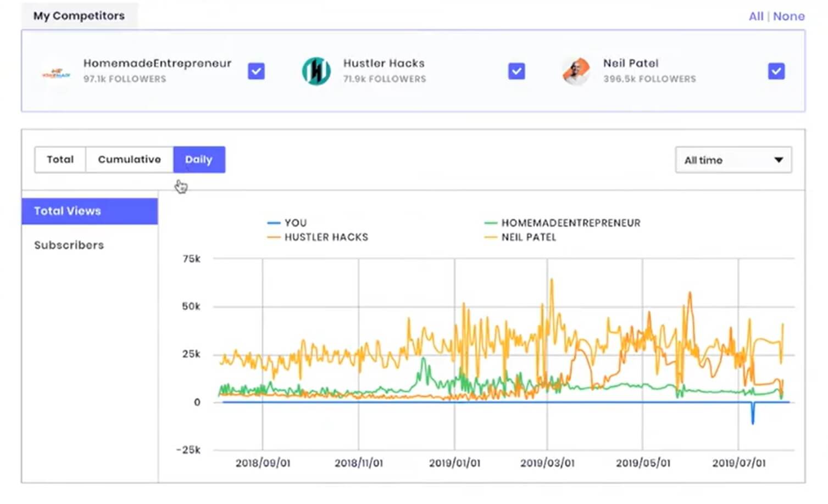This screenshot has height=504, width=828.
Task: Click the YOU blue legend marker
Action: click(274, 223)
